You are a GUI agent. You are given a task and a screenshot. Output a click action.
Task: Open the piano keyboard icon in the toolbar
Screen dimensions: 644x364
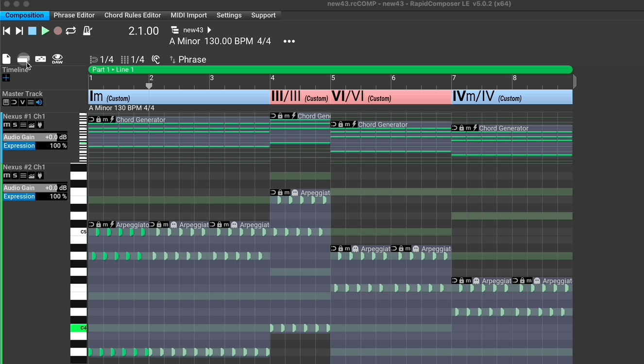click(41, 59)
